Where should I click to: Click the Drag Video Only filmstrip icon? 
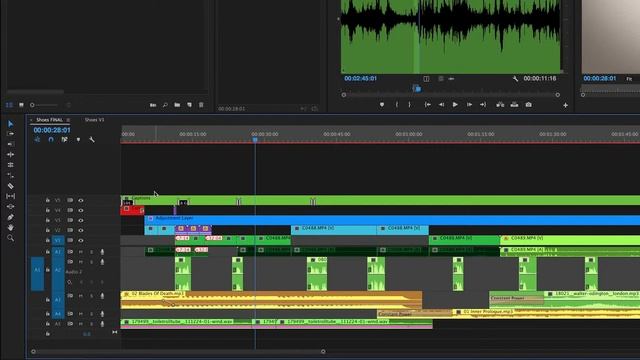pyautogui.click(x=440, y=78)
